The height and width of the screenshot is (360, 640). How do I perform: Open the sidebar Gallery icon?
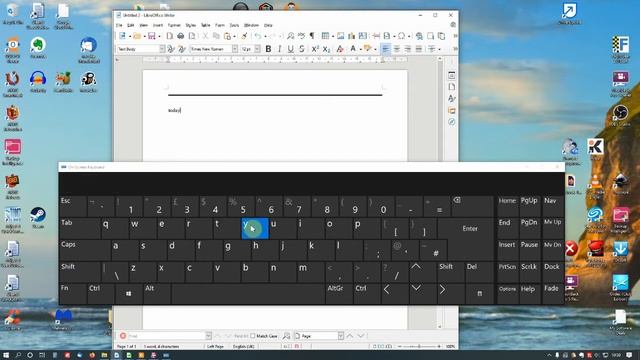click(451, 111)
